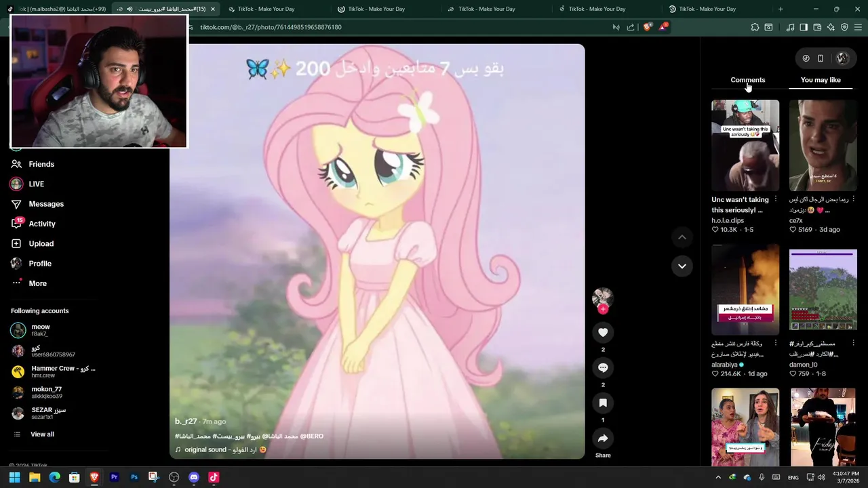Click the h.o.l.e.clips username
Screen dimensions: 868x488
pos(728,221)
